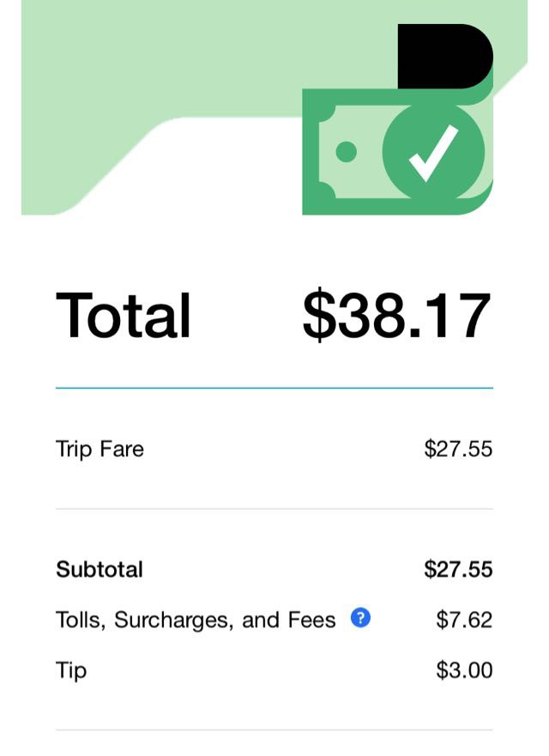Click the blue help question mark icon

(360, 618)
